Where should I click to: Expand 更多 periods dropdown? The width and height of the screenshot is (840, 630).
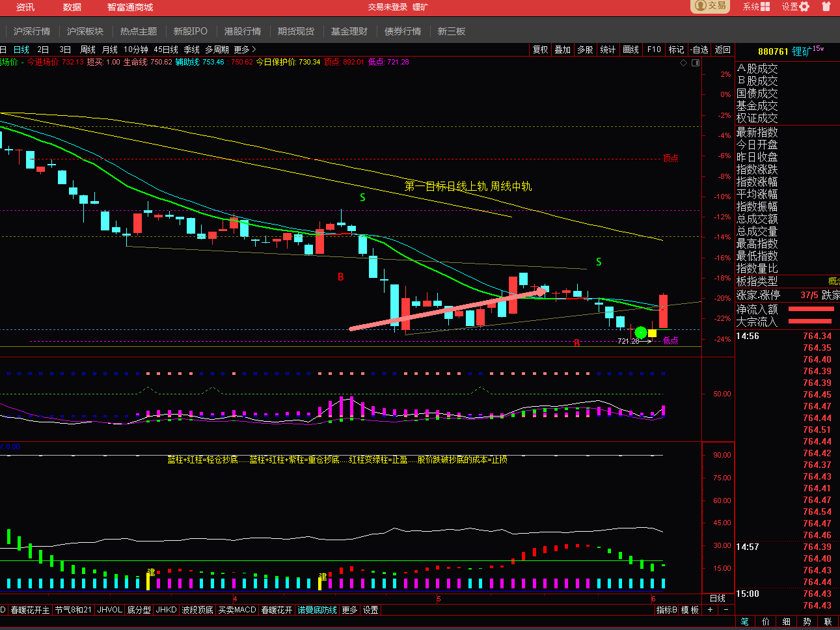coord(245,49)
